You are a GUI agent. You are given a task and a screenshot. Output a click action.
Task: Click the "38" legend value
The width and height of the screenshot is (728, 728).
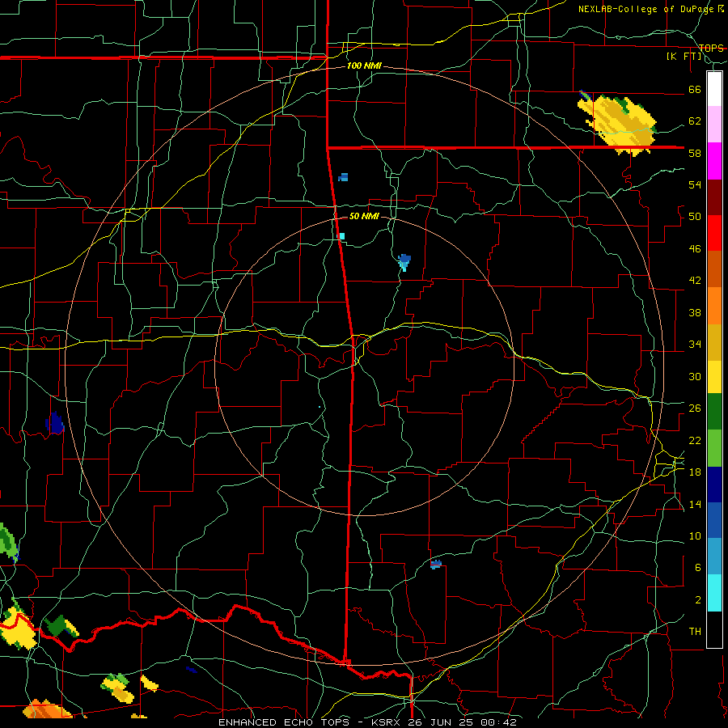click(x=695, y=312)
